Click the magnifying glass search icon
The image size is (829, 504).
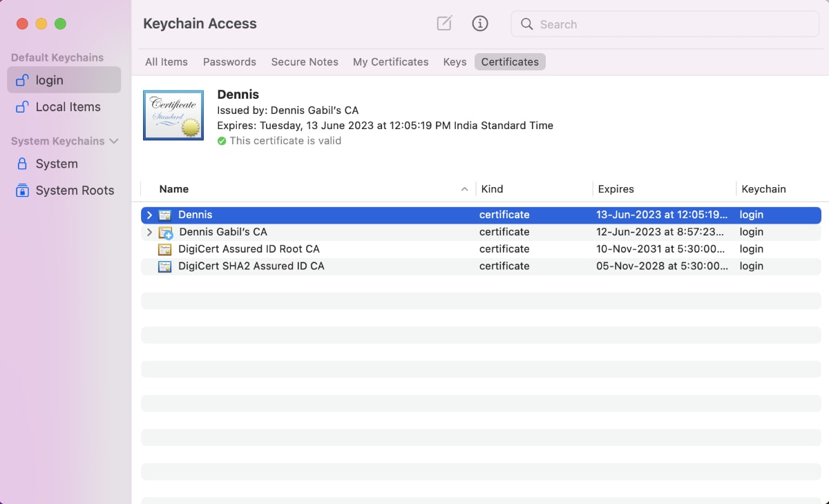click(x=526, y=24)
